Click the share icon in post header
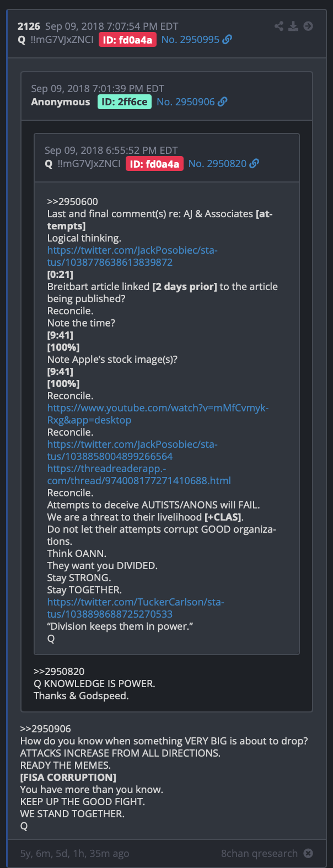Screen dimensions: 333x868 (279, 26)
